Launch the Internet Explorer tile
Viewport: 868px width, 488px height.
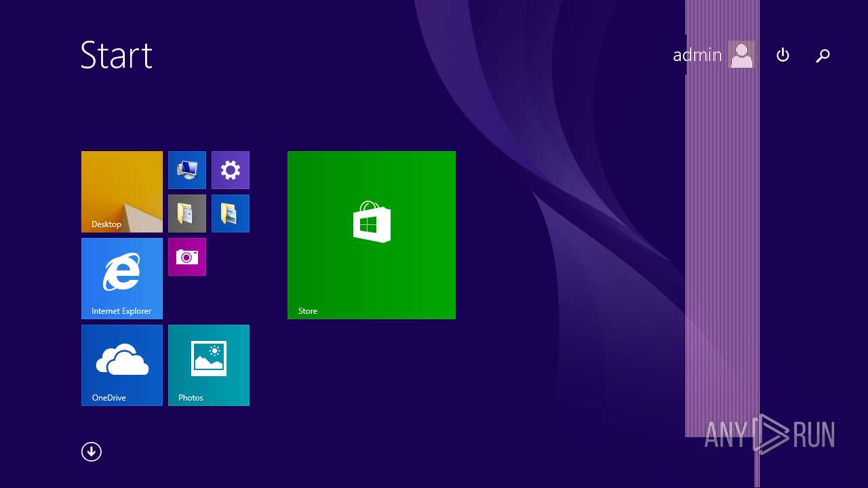point(122,279)
